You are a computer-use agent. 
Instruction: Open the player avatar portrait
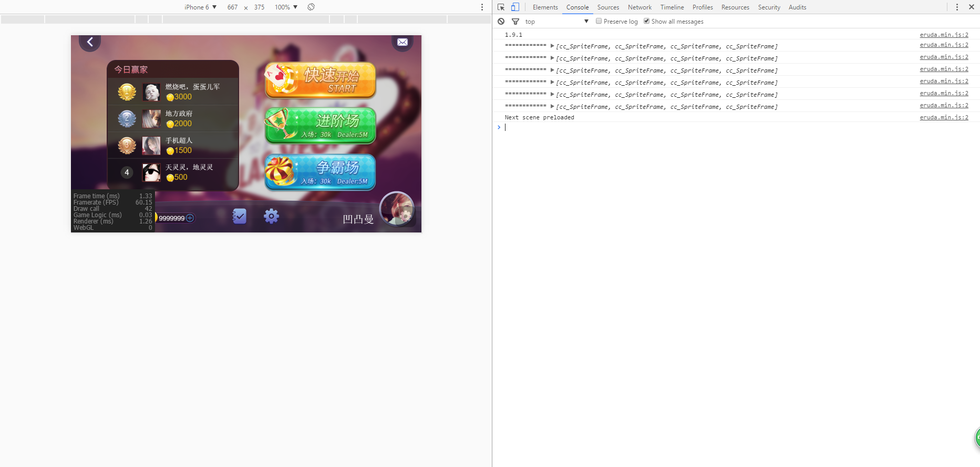397,209
